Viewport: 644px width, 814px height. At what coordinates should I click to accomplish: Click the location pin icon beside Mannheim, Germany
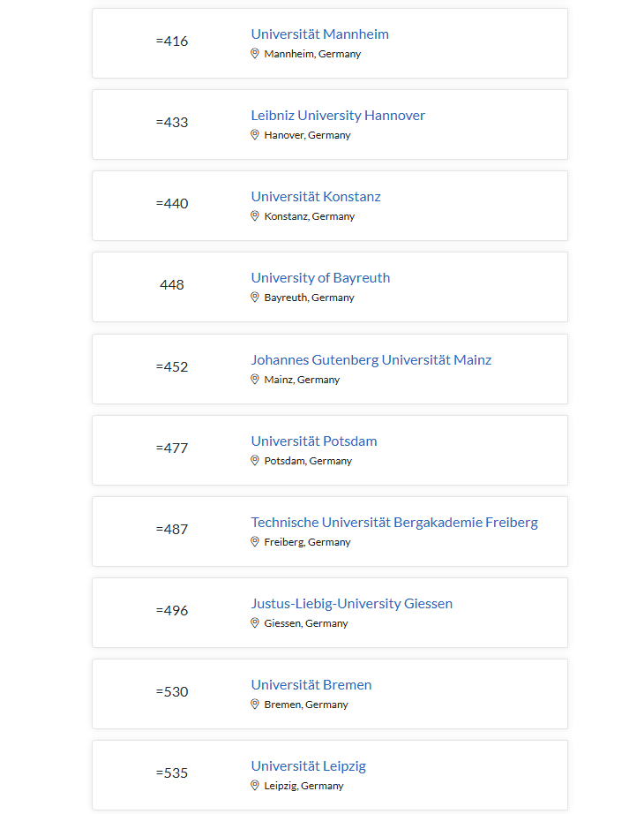[x=255, y=54]
